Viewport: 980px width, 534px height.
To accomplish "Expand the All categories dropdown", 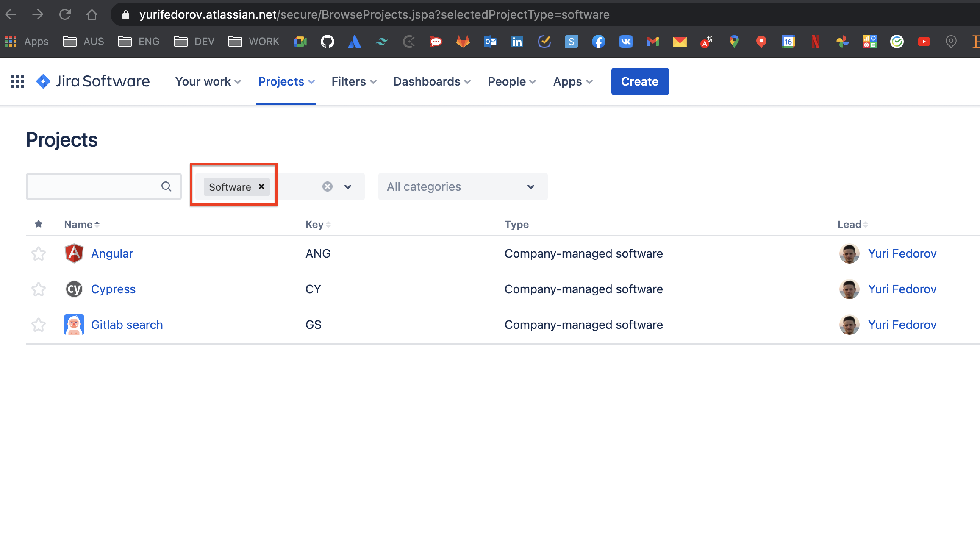I will [x=463, y=186].
